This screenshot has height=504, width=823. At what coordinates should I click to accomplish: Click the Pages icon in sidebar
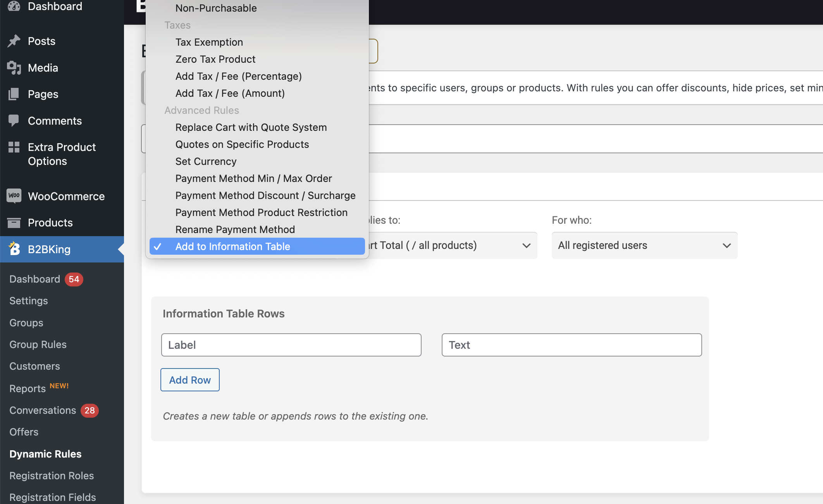(x=14, y=94)
